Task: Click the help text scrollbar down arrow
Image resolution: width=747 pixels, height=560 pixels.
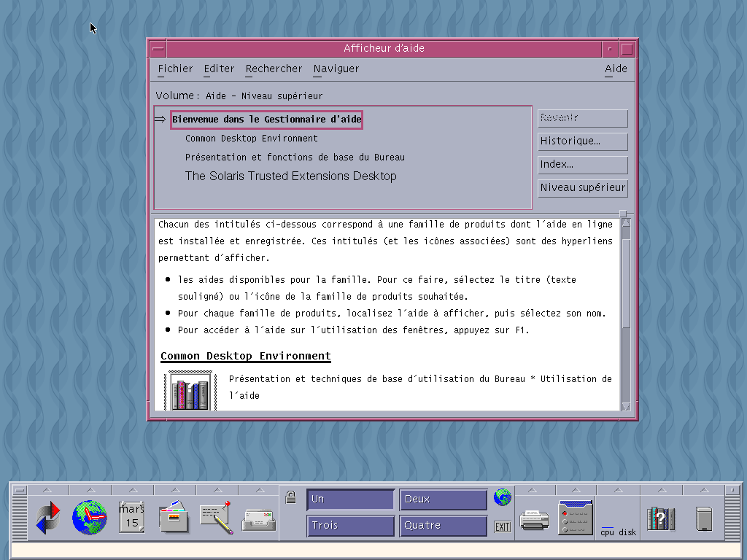Action: click(626, 407)
